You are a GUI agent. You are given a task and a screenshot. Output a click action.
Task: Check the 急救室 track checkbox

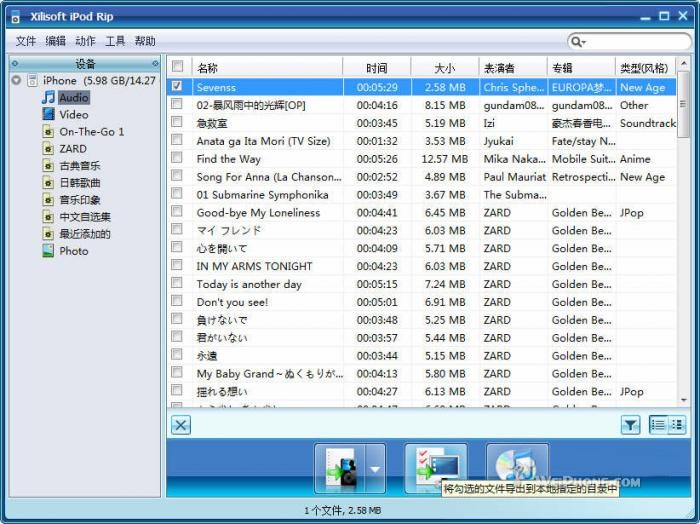tap(177, 122)
